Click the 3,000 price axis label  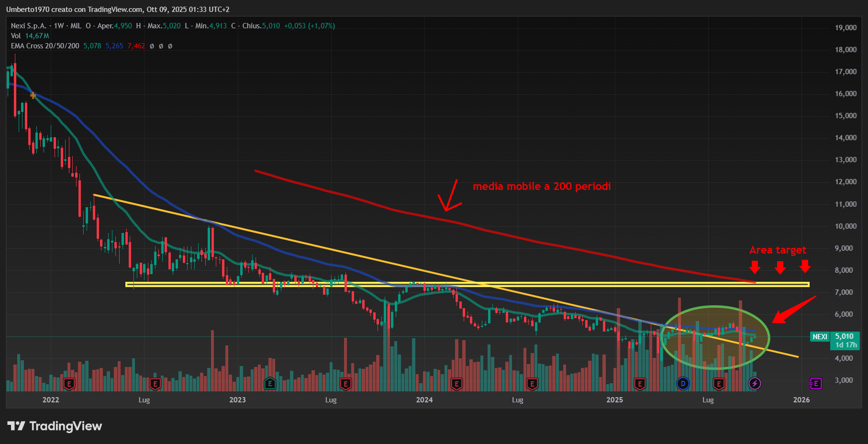(844, 380)
